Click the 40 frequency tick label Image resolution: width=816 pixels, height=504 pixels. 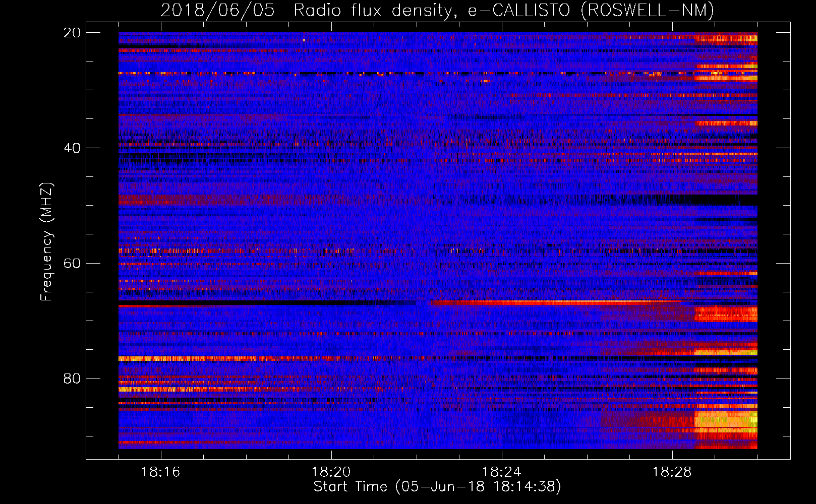pyautogui.click(x=72, y=148)
